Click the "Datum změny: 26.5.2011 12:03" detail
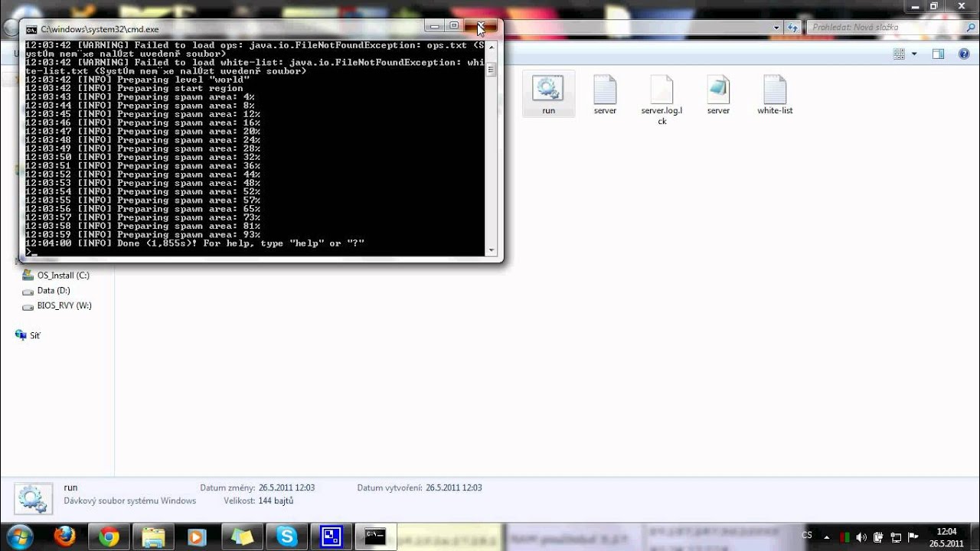The image size is (980, 551). (x=257, y=487)
